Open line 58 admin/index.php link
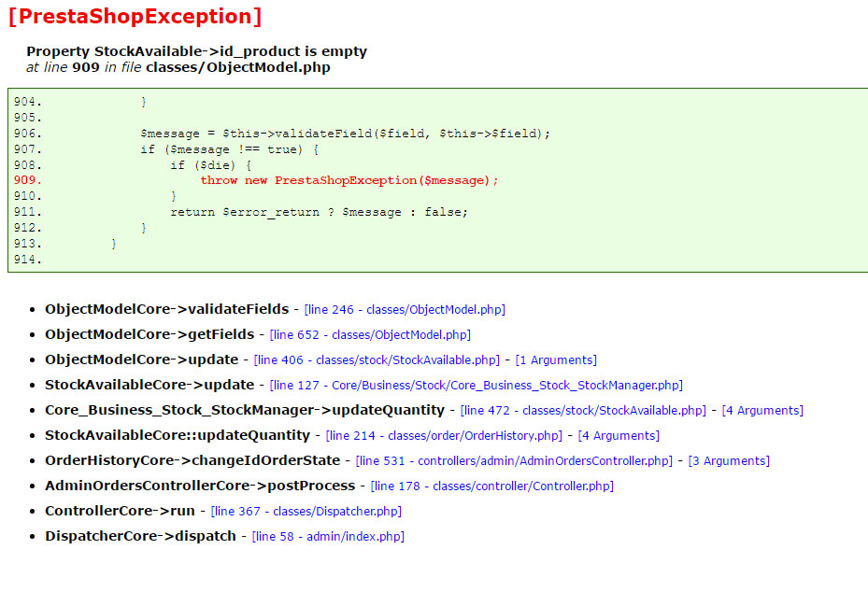Screen dimensions: 868x606 point(328,536)
